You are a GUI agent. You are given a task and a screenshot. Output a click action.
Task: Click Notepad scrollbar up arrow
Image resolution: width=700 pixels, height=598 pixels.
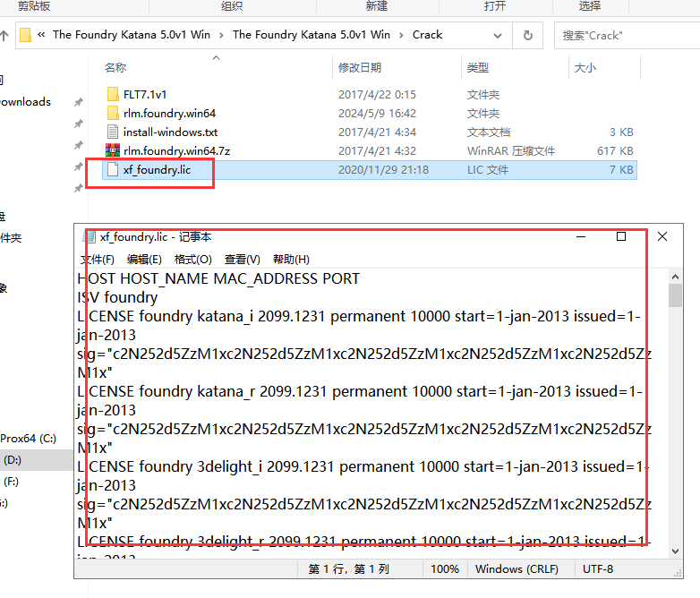676,277
